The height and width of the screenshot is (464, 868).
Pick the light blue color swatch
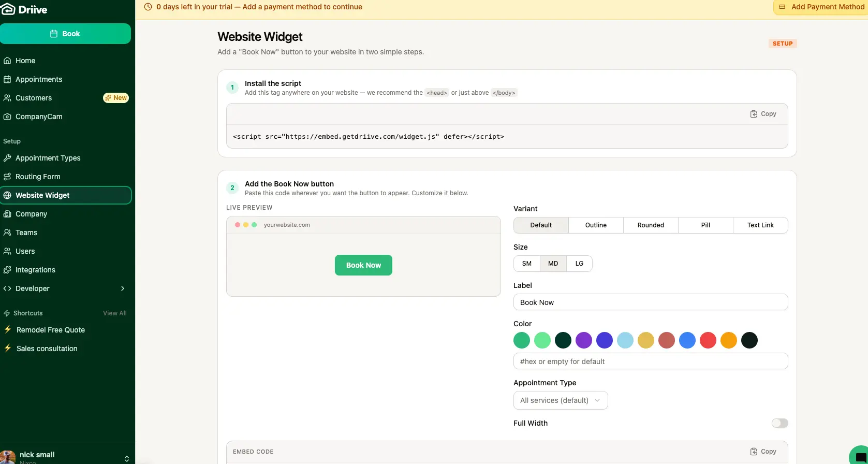pos(625,340)
